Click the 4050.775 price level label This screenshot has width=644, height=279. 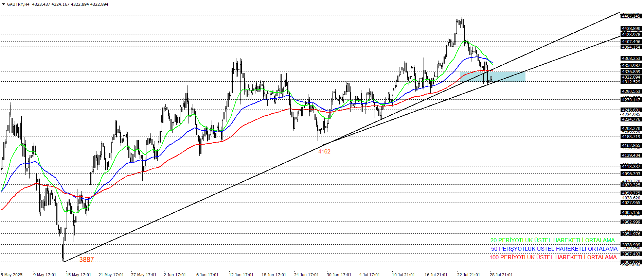[x=631, y=193]
